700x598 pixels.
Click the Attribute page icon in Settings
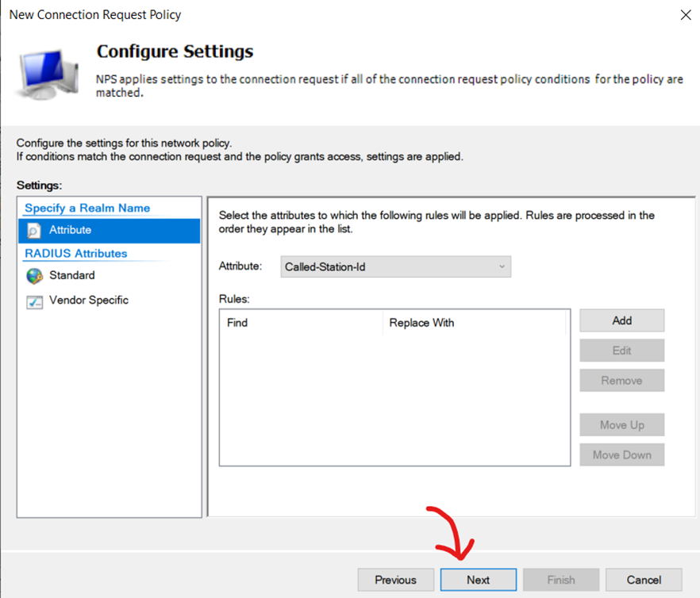(x=34, y=230)
